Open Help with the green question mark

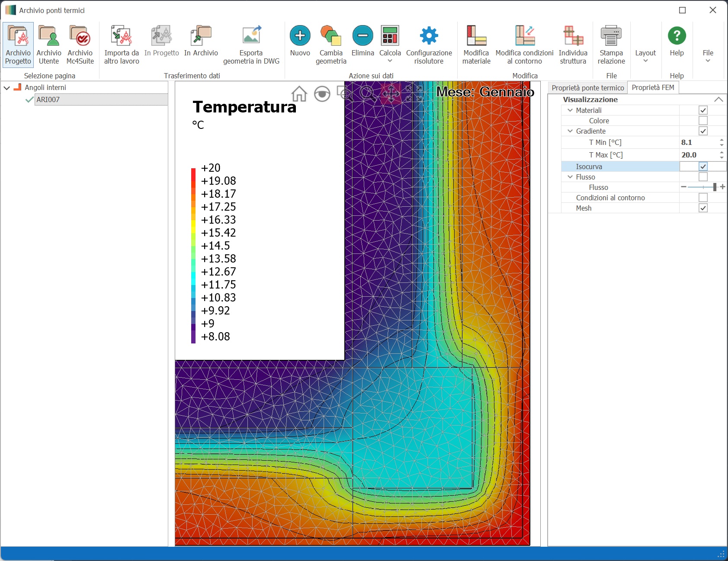(x=677, y=35)
